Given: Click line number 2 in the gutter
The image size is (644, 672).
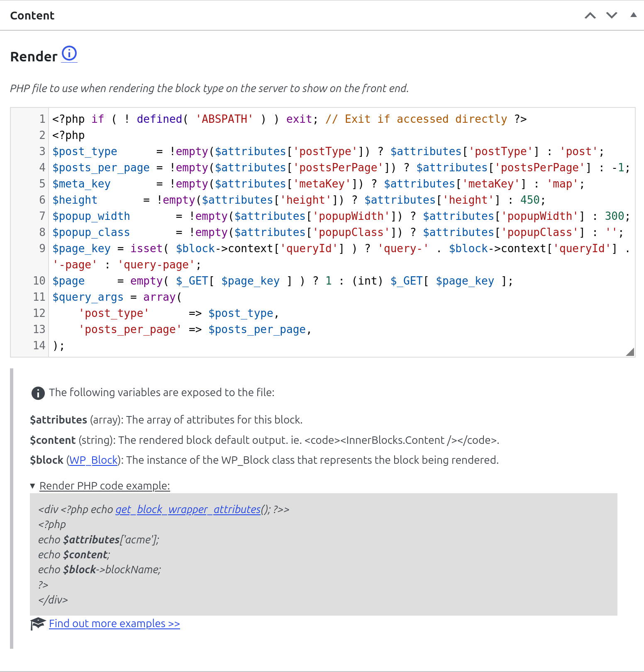Looking at the screenshot, I should (x=42, y=135).
